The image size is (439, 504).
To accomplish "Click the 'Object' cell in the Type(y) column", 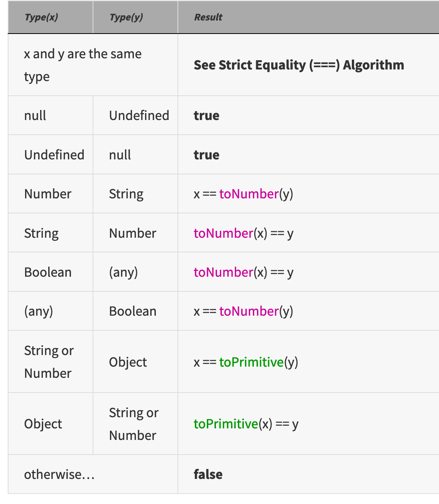I will click(x=128, y=362).
